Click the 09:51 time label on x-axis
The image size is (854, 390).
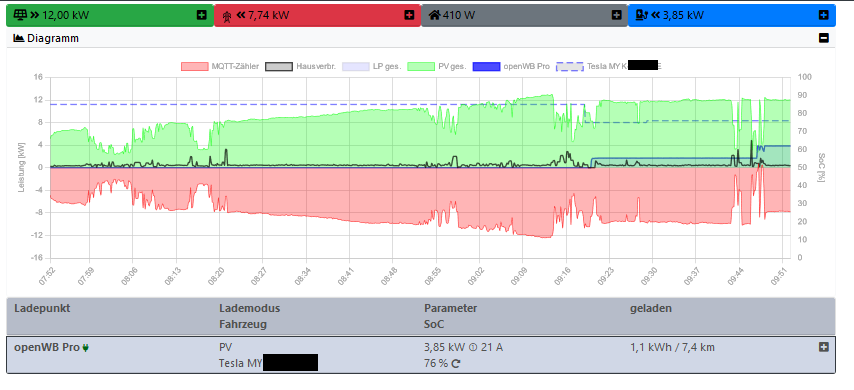pyautogui.click(x=779, y=276)
